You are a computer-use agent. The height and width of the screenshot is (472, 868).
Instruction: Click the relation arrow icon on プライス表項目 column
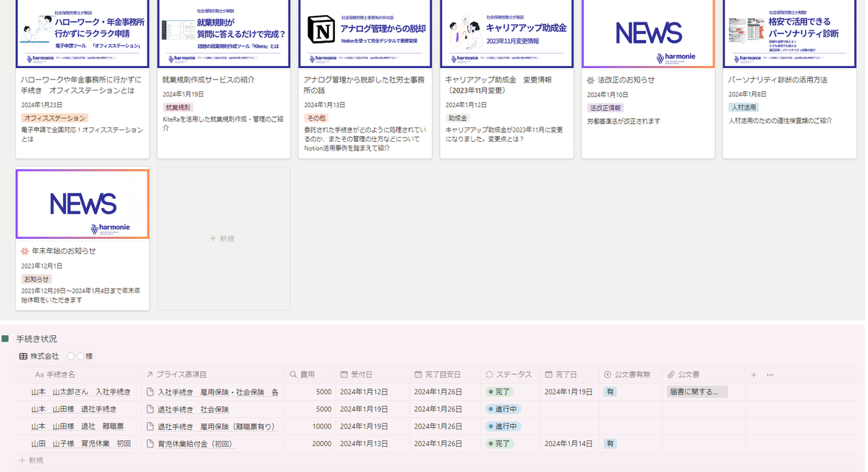pyautogui.click(x=149, y=374)
